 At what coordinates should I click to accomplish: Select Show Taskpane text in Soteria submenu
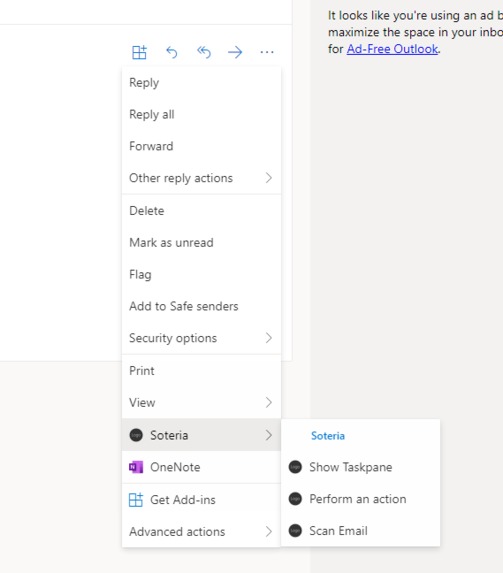tap(351, 467)
